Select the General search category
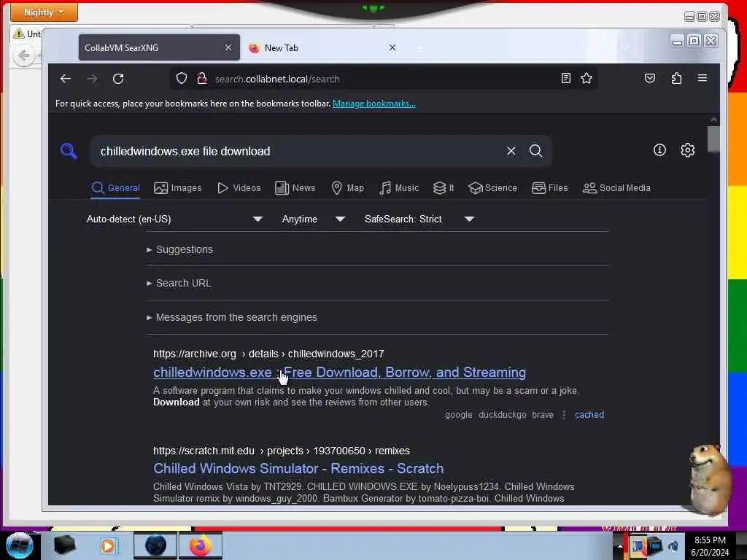Image resolution: width=747 pixels, height=560 pixels. (116, 188)
